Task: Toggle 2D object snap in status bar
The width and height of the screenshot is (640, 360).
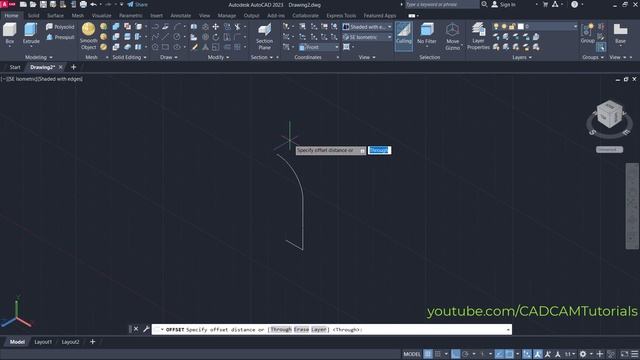Action: click(x=509, y=354)
